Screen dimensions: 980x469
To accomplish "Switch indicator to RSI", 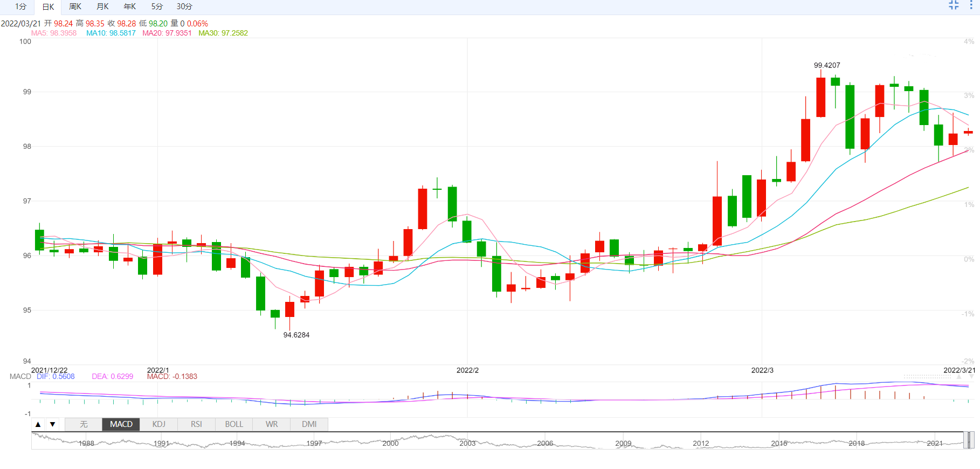I will pyautogui.click(x=196, y=424).
